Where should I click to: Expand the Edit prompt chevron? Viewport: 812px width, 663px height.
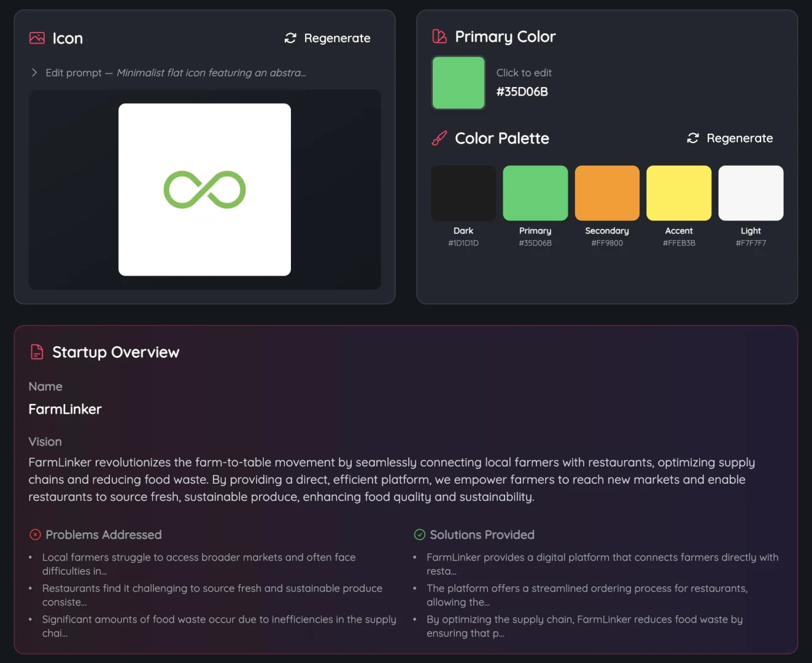(x=34, y=72)
